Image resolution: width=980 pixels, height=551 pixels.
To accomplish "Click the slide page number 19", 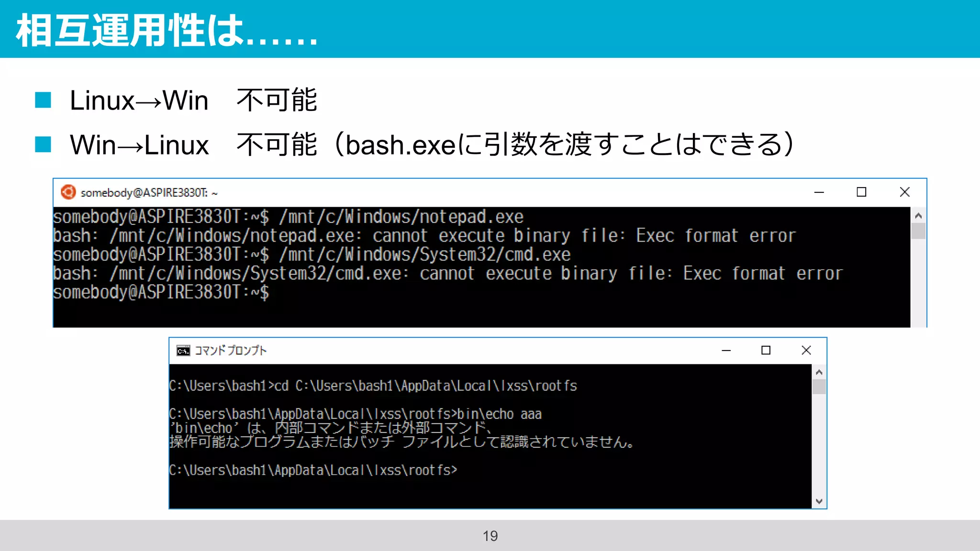I will coord(490,536).
